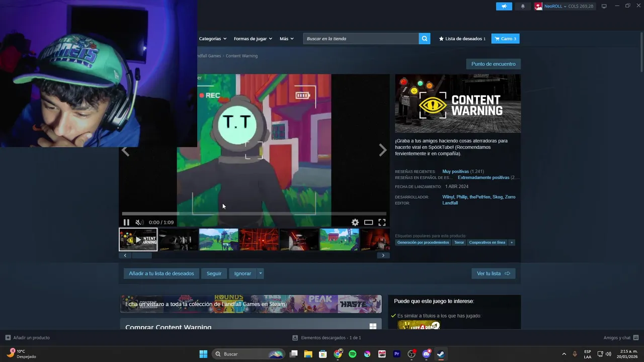This screenshot has height=362, width=644.
Task: Open Adobe Premiere Pro from taskbar
Action: (x=397, y=354)
